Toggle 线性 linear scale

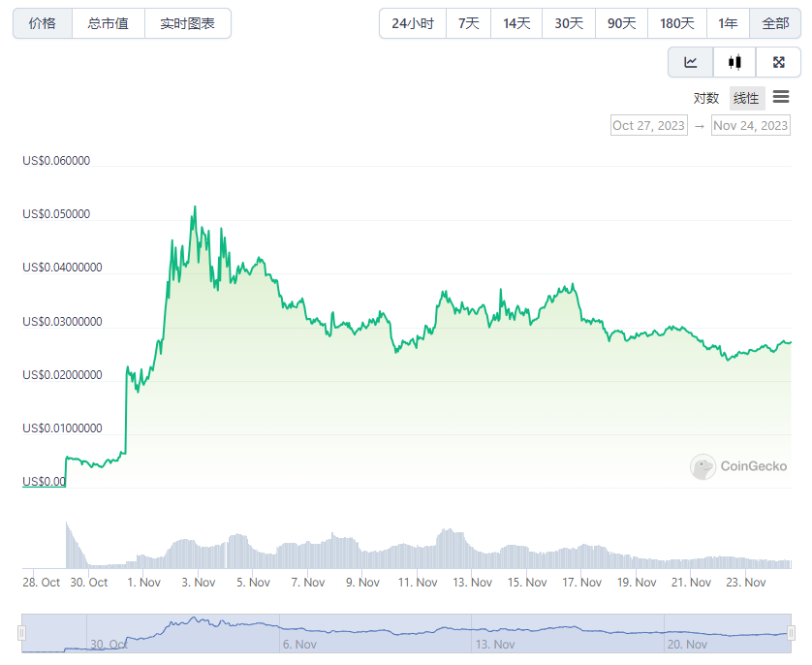[746, 98]
